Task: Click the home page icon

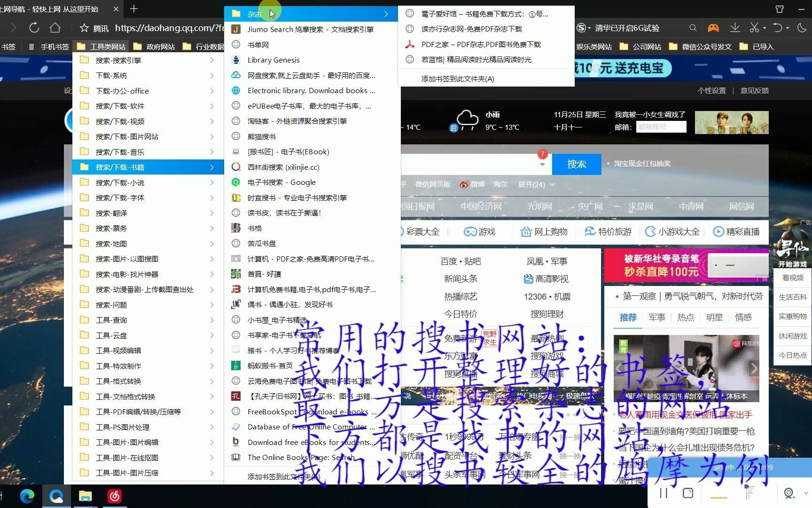Action: [x=55, y=28]
